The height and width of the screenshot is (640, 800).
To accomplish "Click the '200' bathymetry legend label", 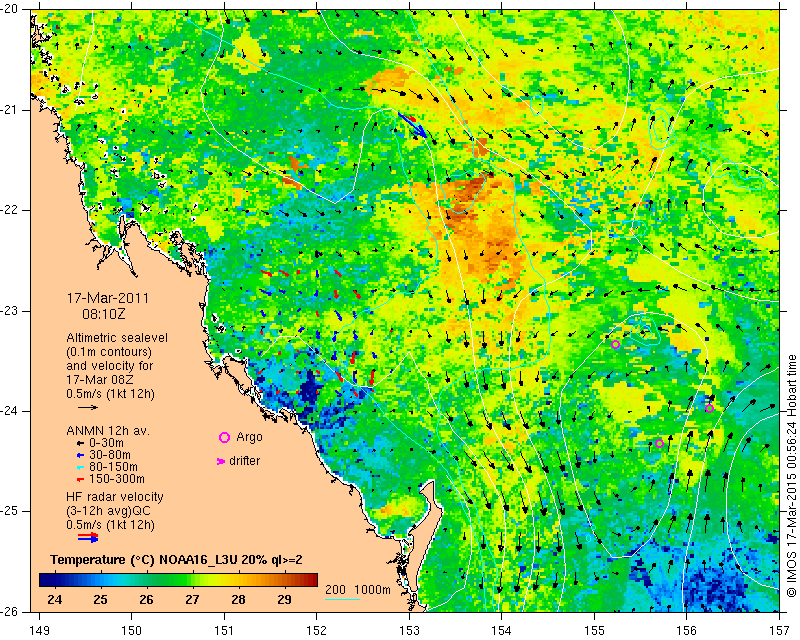I will [336, 590].
